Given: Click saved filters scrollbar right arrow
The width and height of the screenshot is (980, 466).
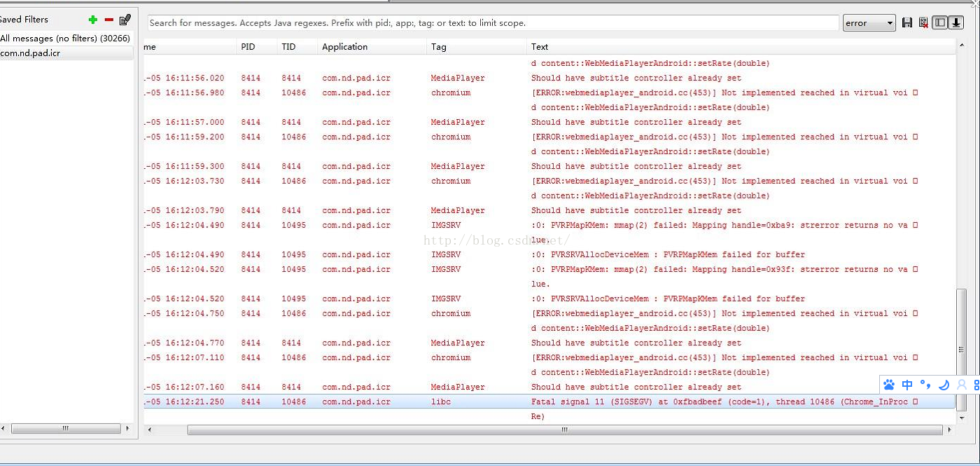Looking at the screenshot, I should click(128, 428).
